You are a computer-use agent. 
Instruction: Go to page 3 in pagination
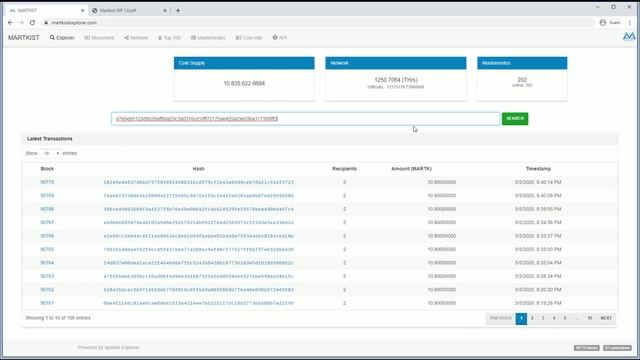coord(543,318)
